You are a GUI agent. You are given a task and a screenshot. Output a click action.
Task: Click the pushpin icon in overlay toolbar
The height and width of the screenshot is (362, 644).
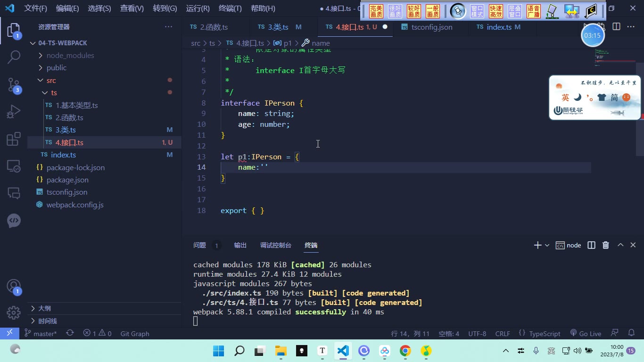tap(457, 11)
